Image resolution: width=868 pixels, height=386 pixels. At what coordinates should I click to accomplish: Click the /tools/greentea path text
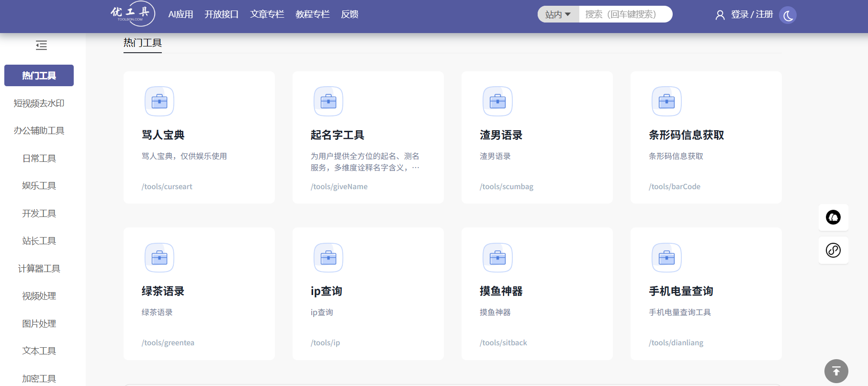168,343
